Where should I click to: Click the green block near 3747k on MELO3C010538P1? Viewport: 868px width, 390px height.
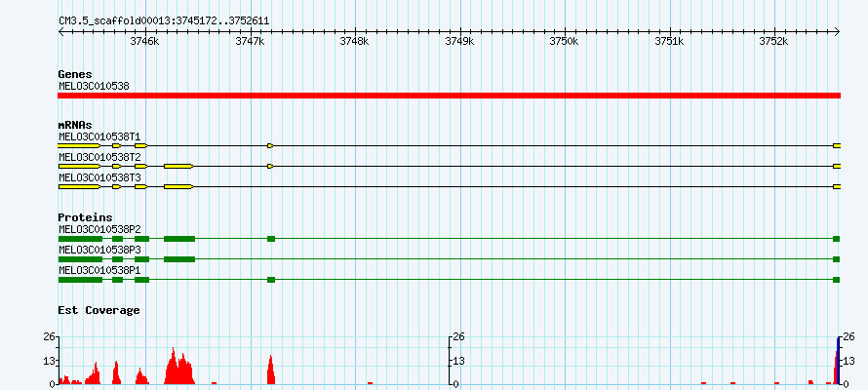[271, 280]
